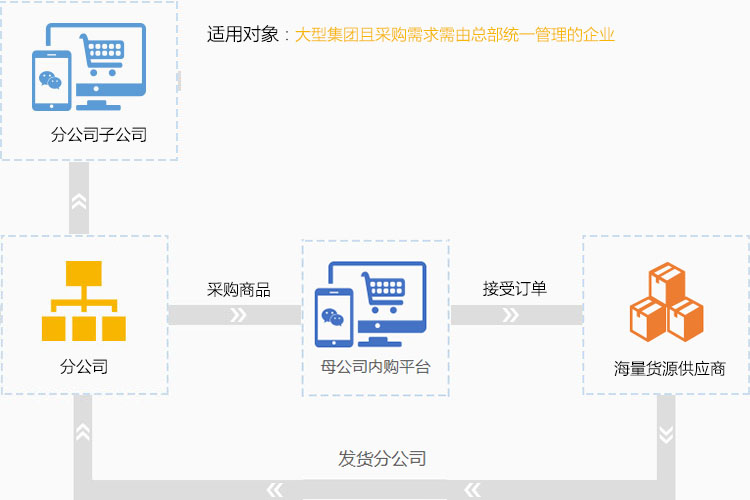Click the down chevron below the 海量货源供应商 box
The height and width of the screenshot is (500, 750).
click(x=665, y=433)
